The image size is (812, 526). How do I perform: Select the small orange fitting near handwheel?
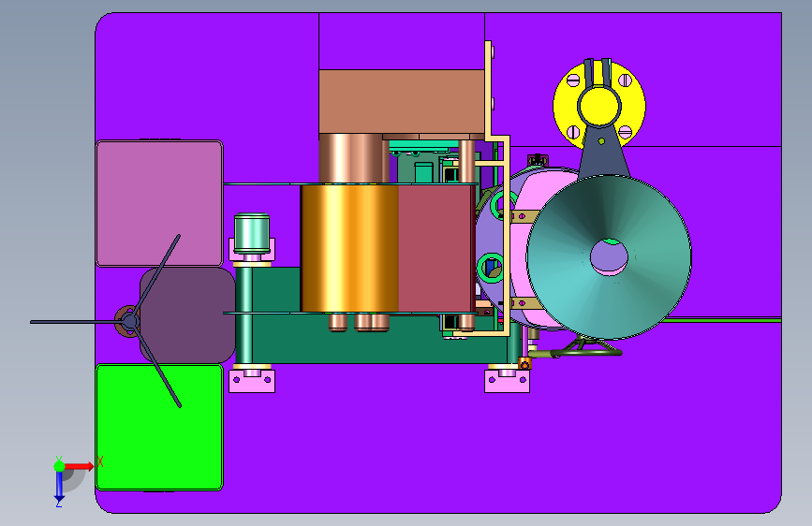click(x=524, y=364)
